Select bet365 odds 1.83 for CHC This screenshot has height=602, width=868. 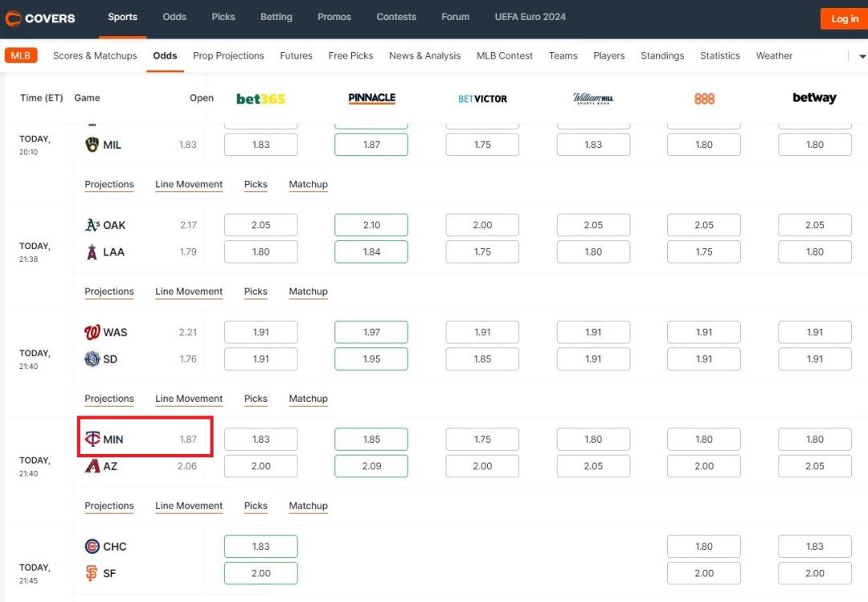tap(260, 547)
